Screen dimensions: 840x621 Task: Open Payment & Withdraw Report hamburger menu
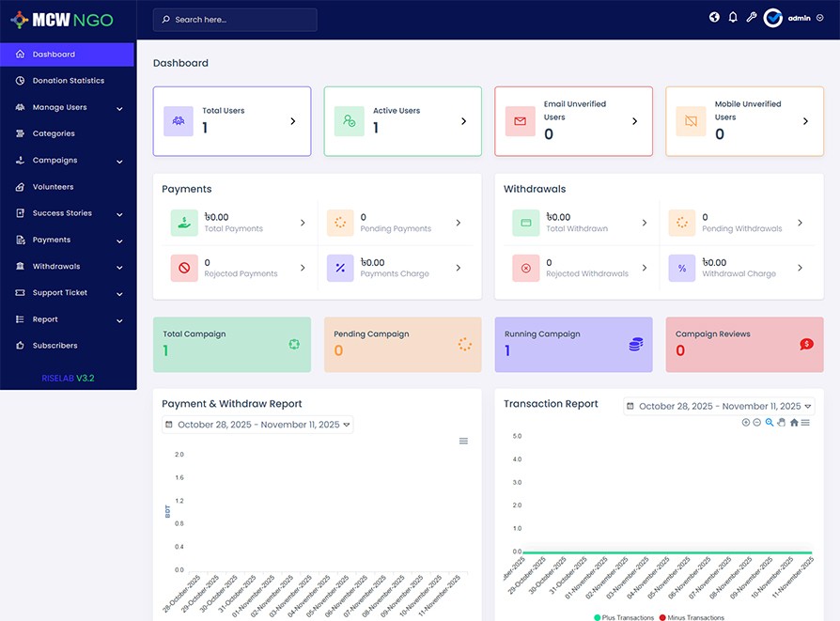tap(463, 441)
